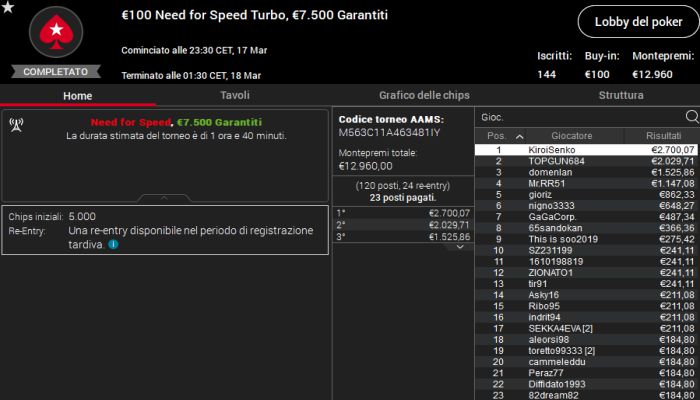Open the Home tab

tap(77, 96)
